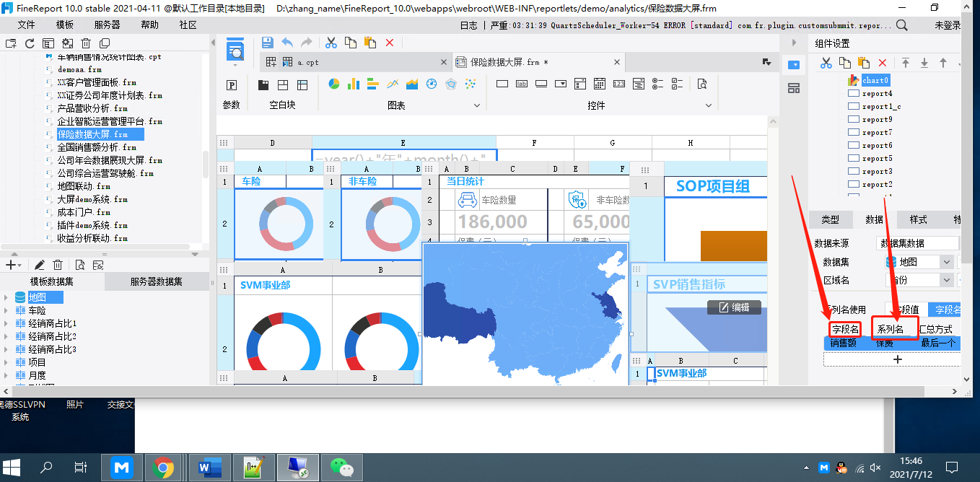Click the red delete X in the 组件设置 toolbar

click(x=882, y=63)
